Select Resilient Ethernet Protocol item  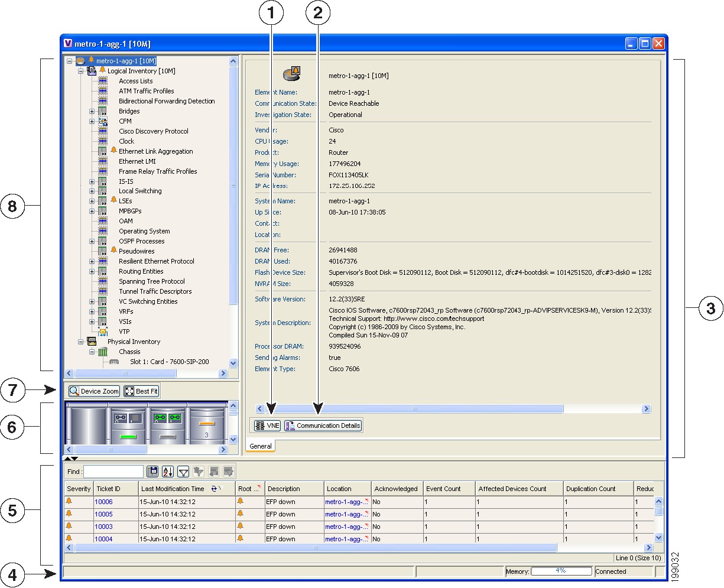click(x=157, y=261)
